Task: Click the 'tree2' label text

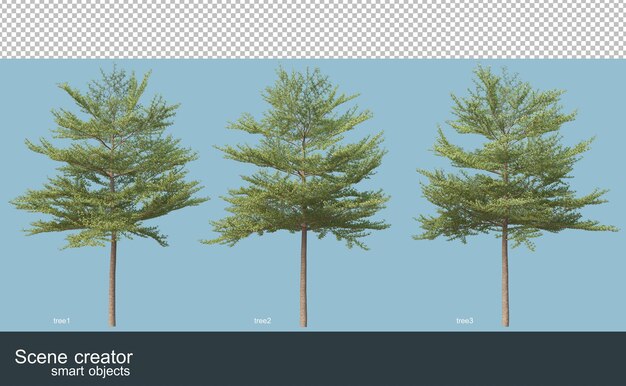Action: pyautogui.click(x=262, y=321)
